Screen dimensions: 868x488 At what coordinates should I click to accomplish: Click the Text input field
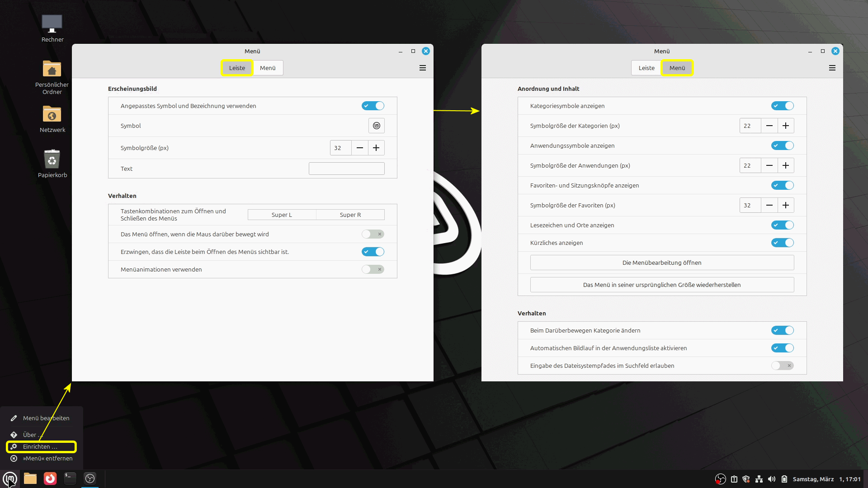pos(346,169)
